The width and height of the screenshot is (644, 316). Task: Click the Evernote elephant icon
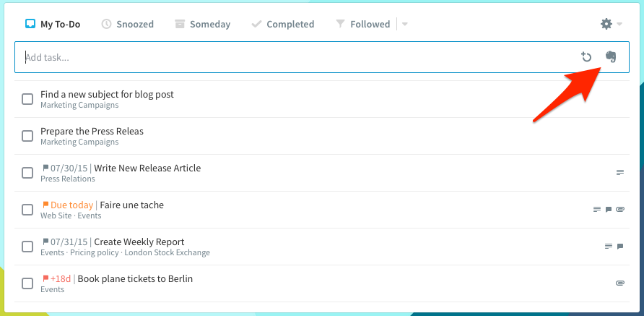click(x=611, y=57)
